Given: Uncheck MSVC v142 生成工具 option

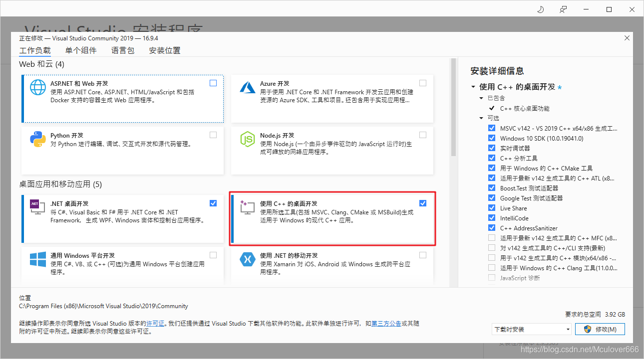Looking at the screenshot, I should [x=492, y=128].
